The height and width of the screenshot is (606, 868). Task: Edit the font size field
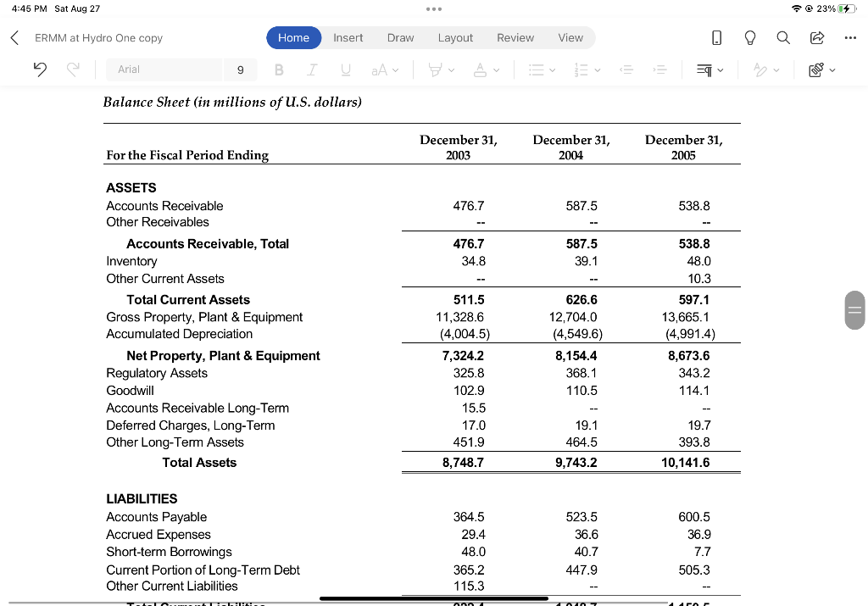[x=240, y=69]
